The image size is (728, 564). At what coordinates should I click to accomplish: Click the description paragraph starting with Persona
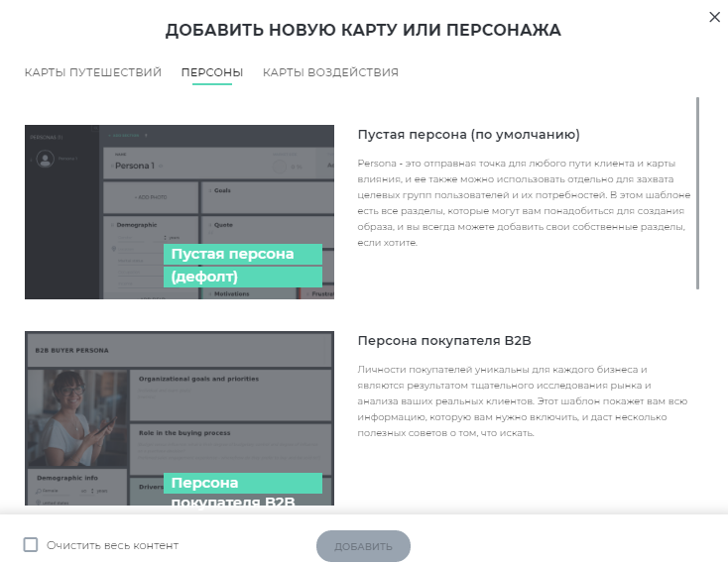pyautogui.click(x=524, y=202)
